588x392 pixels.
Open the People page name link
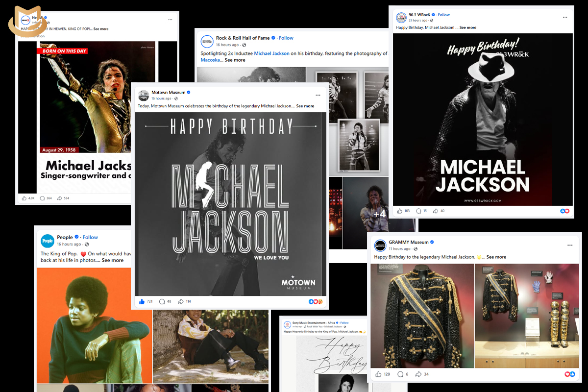click(65, 237)
